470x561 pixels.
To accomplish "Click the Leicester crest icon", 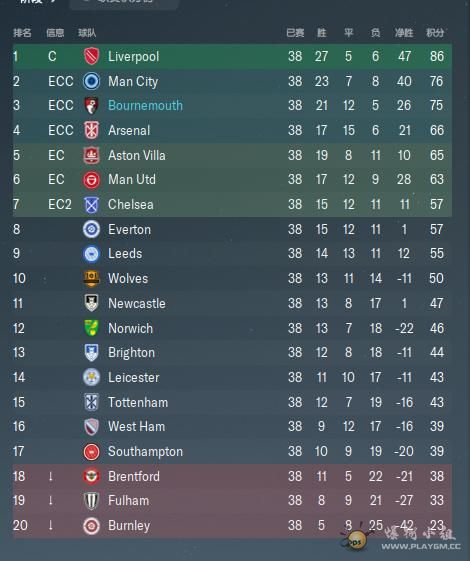I will (91, 377).
